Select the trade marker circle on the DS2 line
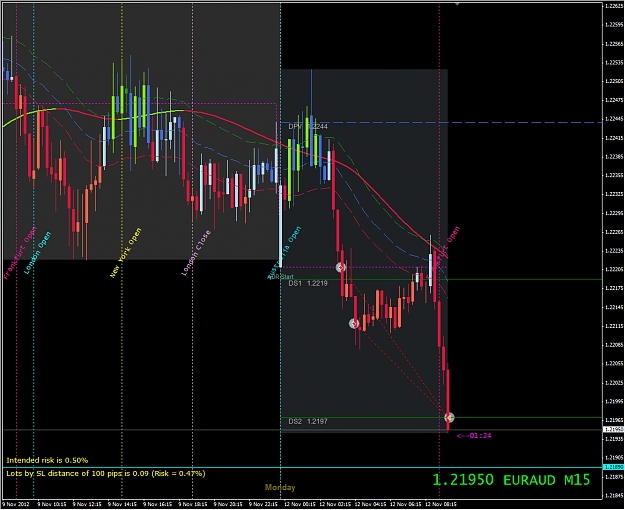 (449, 417)
